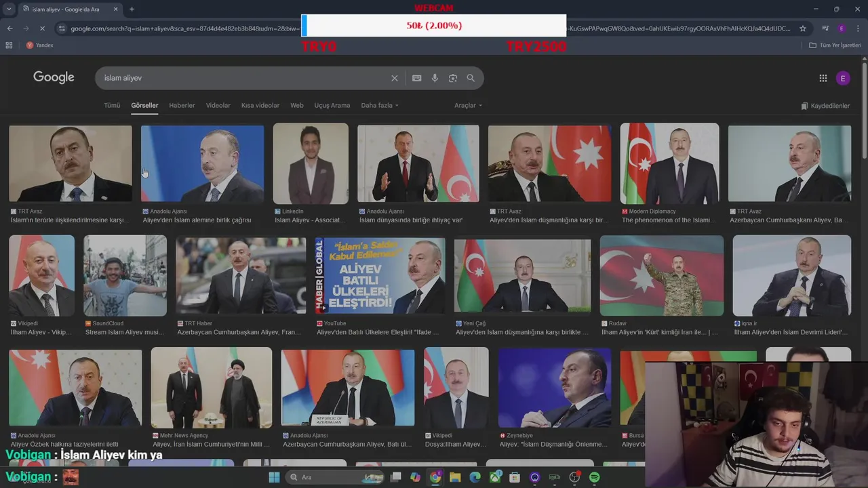Image resolution: width=868 pixels, height=488 pixels.
Task: Search by image with Google Lens
Action: (452, 78)
